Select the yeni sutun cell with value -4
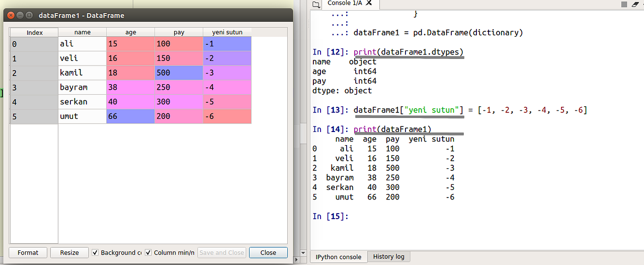This screenshot has width=644, height=265. [x=227, y=87]
